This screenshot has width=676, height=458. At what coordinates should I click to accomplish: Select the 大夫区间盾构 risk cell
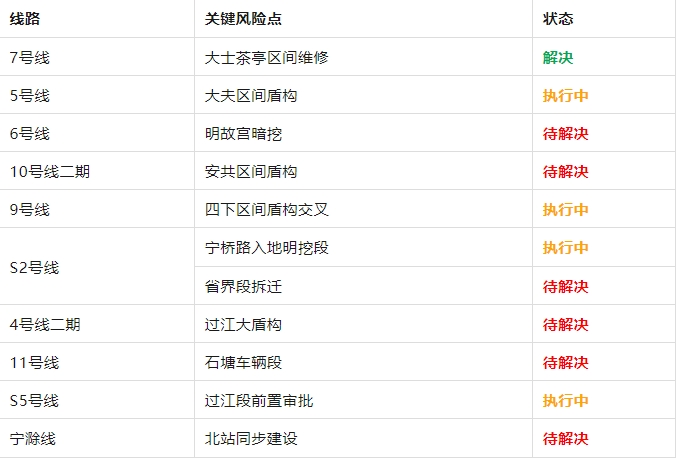point(251,95)
